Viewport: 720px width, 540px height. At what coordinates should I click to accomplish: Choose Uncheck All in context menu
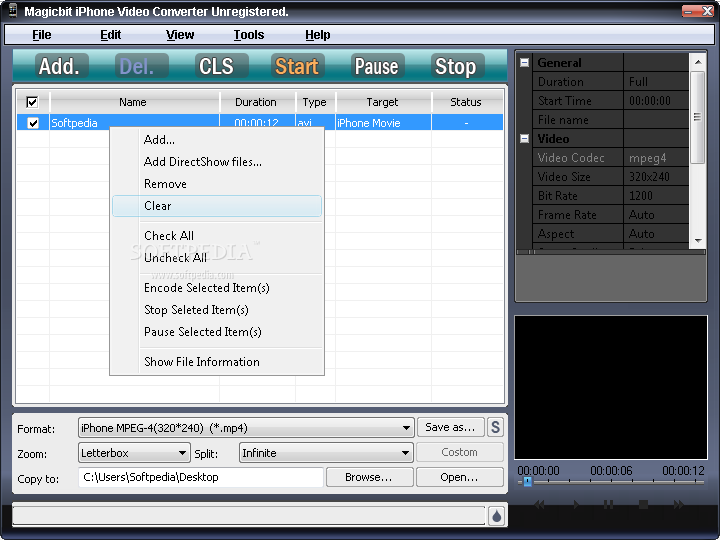217,258
